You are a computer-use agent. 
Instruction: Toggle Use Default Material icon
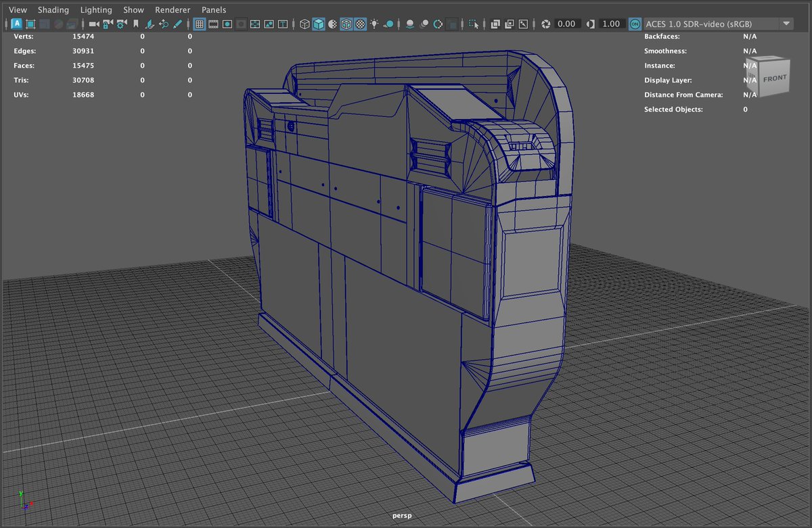(x=332, y=24)
